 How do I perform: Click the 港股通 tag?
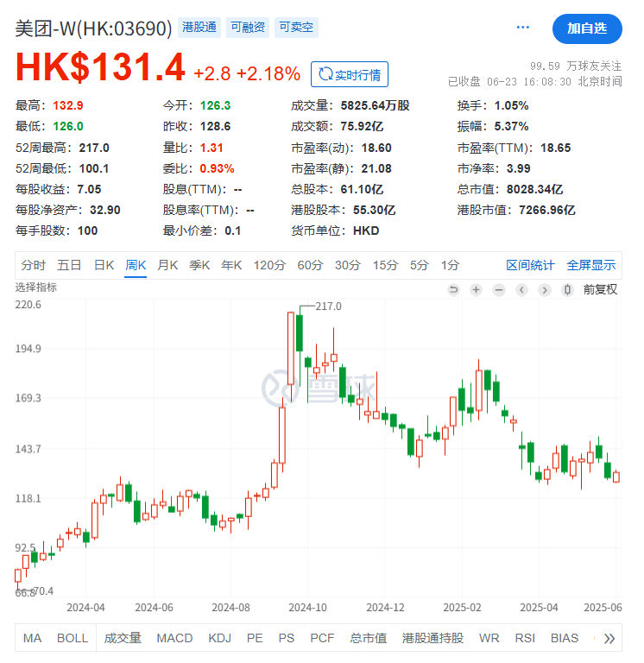coord(199,28)
